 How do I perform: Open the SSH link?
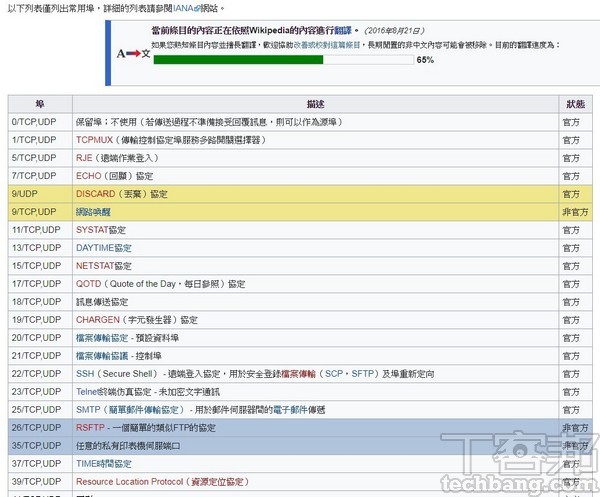tap(85, 374)
